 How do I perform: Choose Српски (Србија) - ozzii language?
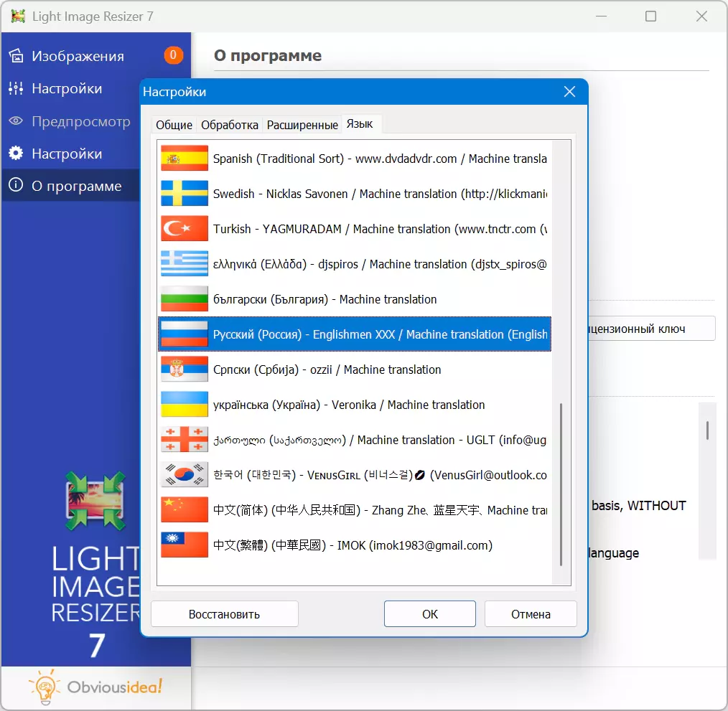(355, 369)
